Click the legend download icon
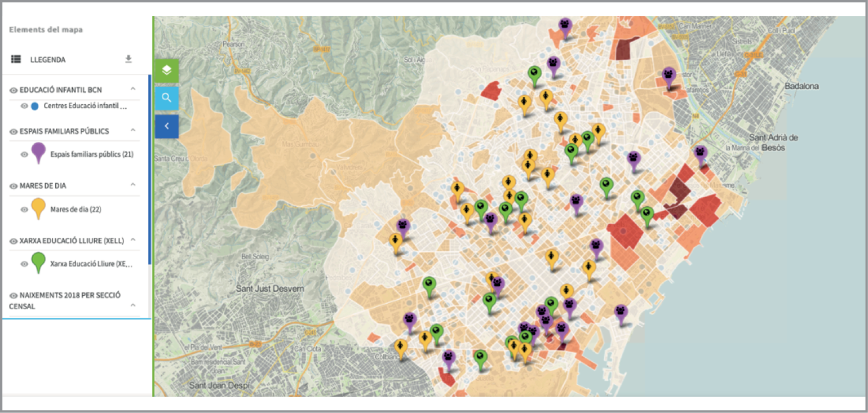 [x=129, y=59]
